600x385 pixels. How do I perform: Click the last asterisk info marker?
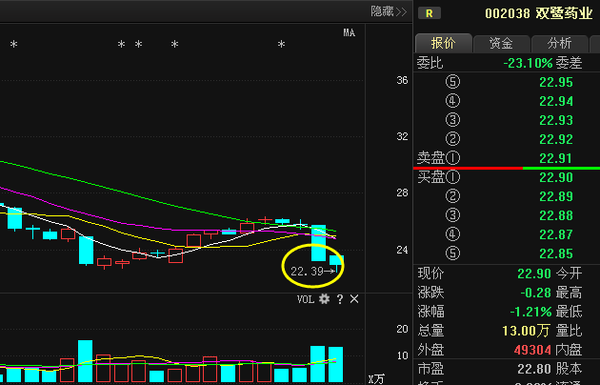coord(281,45)
